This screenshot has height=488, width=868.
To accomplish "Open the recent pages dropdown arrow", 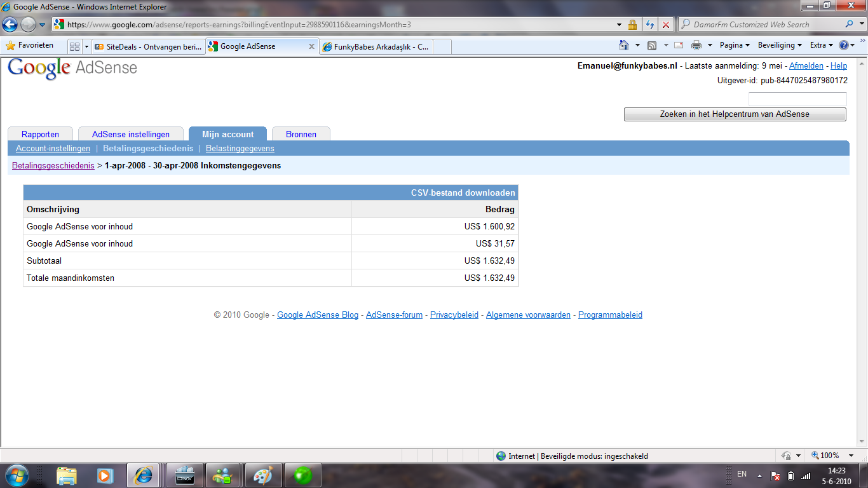I will pyautogui.click(x=43, y=25).
